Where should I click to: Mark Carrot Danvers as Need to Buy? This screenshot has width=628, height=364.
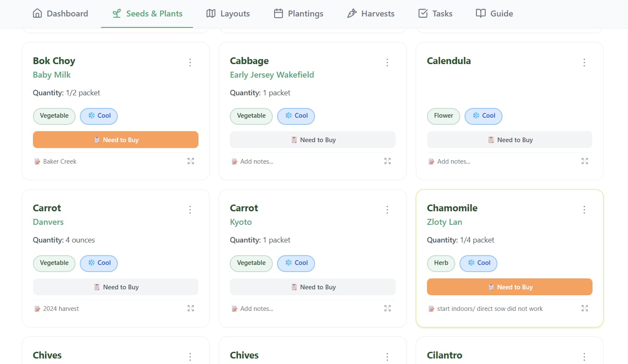click(x=116, y=287)
